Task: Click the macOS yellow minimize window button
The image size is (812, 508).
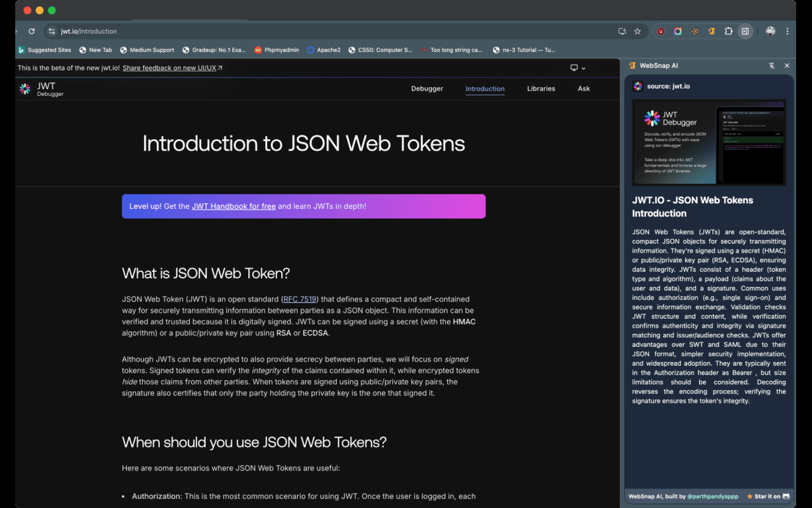Action: click(39, 10)
